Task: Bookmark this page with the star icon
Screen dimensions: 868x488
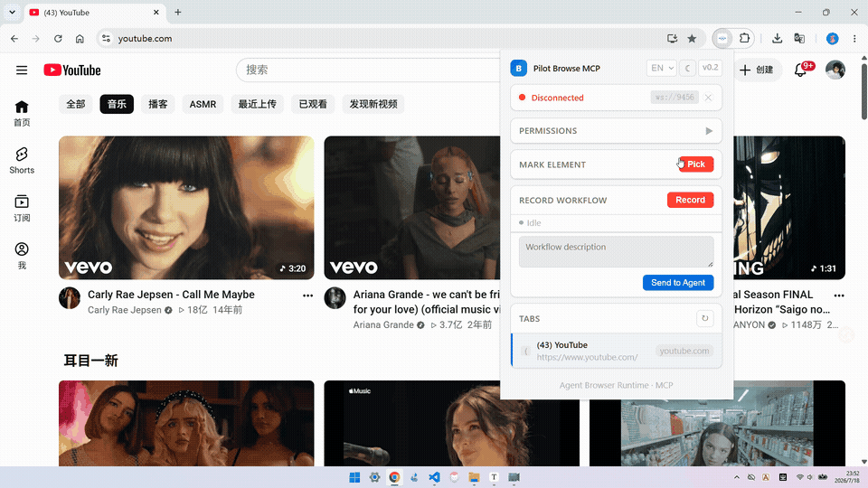Action: 692,38
